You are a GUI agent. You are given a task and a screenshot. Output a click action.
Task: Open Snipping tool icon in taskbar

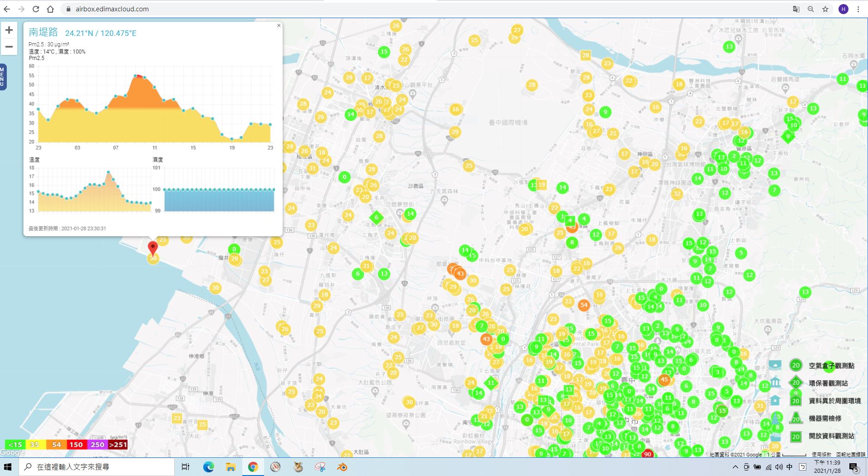click(x=320, y=467)
